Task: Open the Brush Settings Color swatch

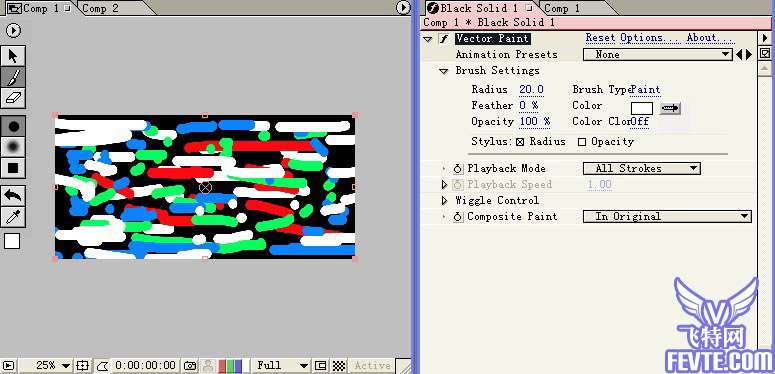Action: 642,109
